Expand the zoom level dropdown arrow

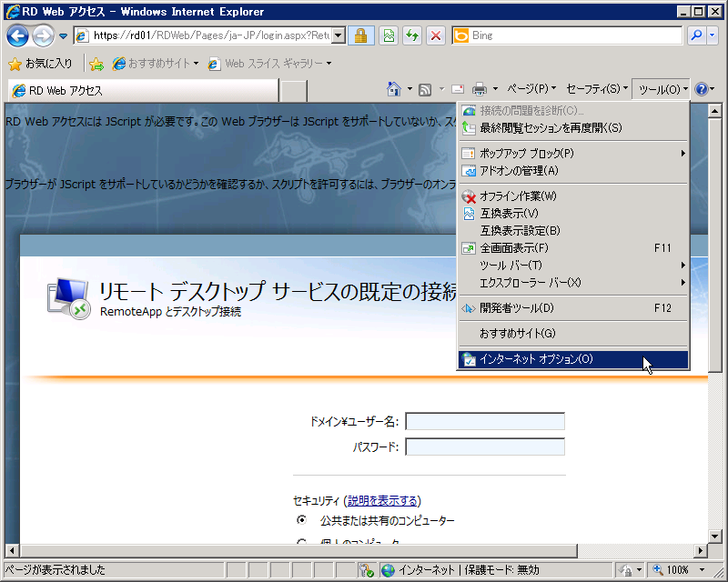click(x=702, y=570)
